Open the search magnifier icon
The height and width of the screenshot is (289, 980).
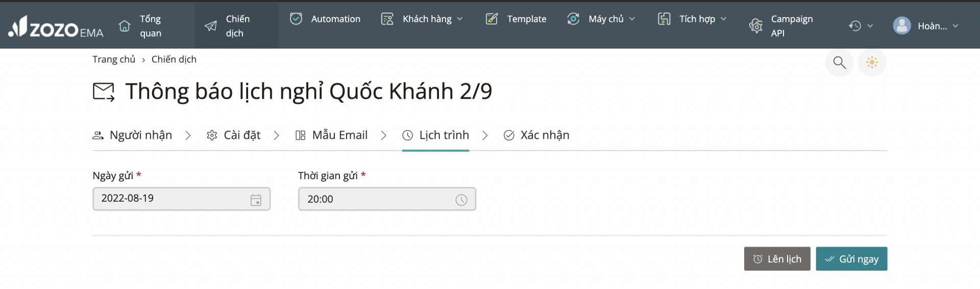pyautogui.click(x=839, y=62)
